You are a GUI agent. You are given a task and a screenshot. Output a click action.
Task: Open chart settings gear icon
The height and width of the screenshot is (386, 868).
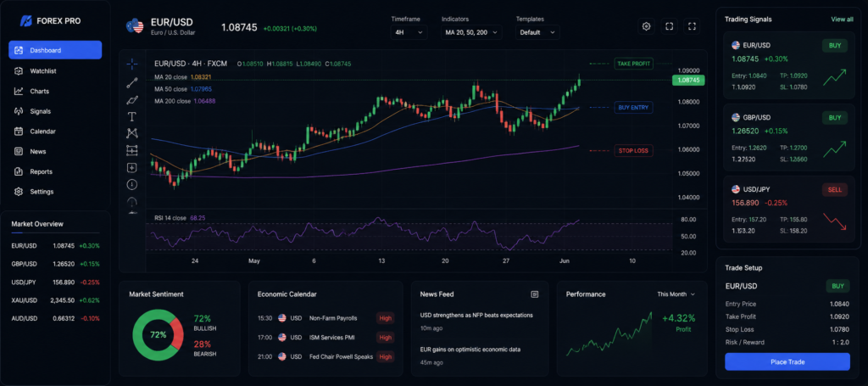click(x=646, y=26)
